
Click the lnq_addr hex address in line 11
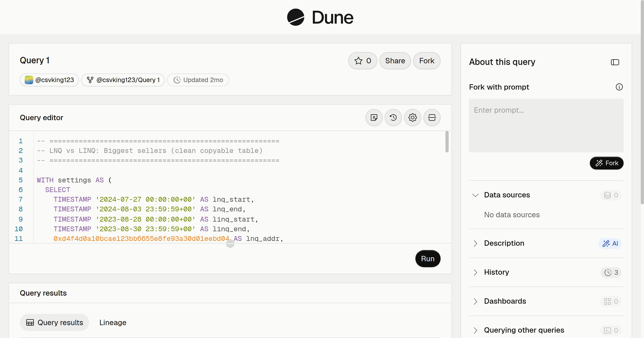(x=141, y=239)
